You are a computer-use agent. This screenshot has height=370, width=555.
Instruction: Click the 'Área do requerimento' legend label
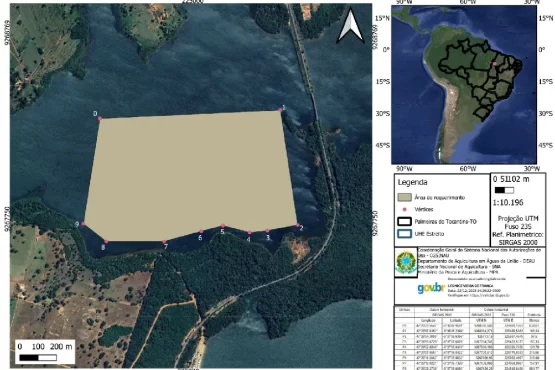[x=439, y=198]
